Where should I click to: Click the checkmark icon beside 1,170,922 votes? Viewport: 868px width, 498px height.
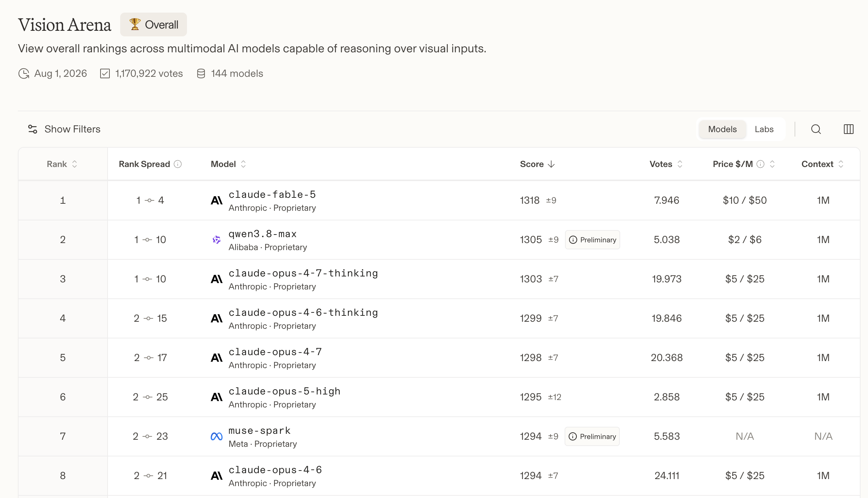coord(105,73)
